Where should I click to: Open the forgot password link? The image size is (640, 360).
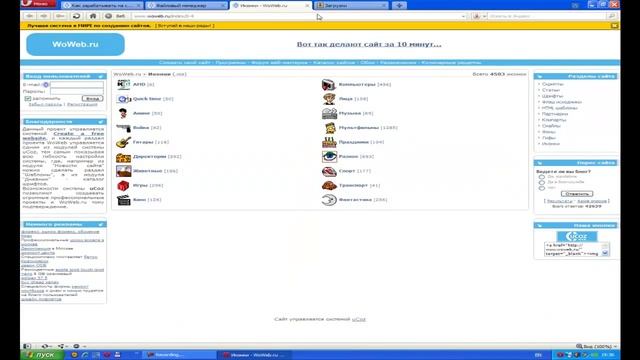point(45,104)
